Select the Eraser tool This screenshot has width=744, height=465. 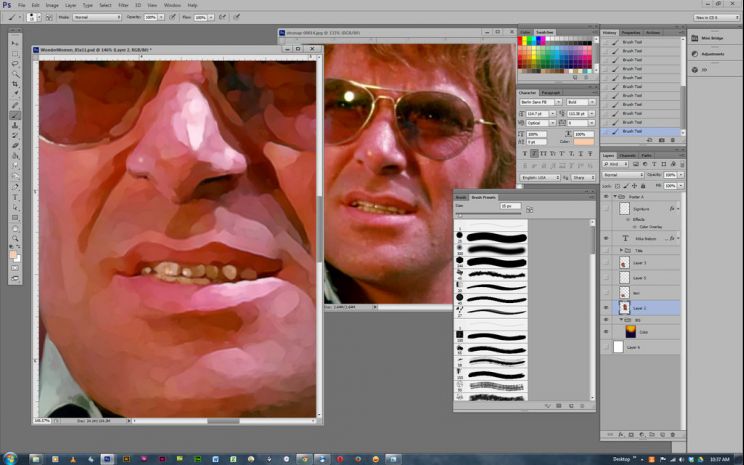coord(15,145)
